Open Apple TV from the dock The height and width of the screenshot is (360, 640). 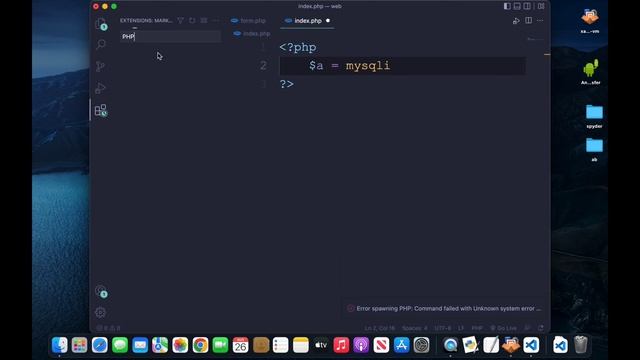[x=321, y=345]
